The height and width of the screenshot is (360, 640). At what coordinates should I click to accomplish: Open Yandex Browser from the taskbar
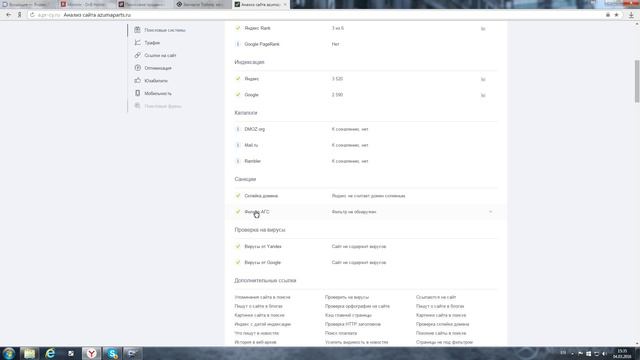(x=91, y=353)
